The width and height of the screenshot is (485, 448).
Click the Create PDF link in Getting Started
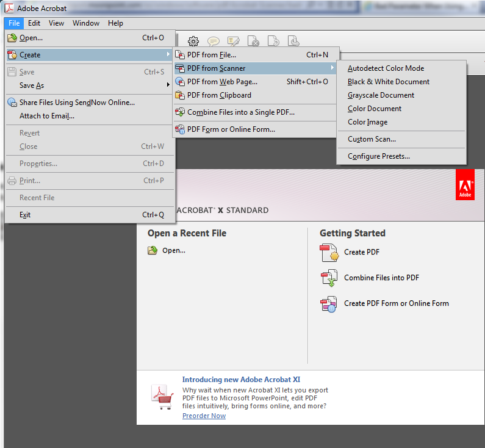(362, 252)
